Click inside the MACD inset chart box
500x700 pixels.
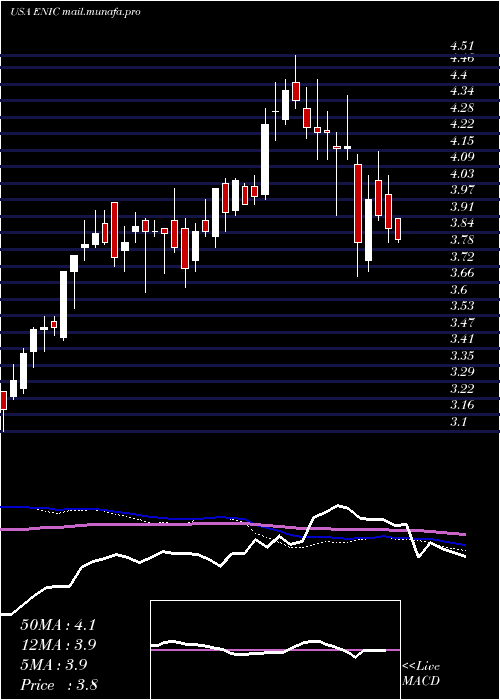tap(275, 650)
